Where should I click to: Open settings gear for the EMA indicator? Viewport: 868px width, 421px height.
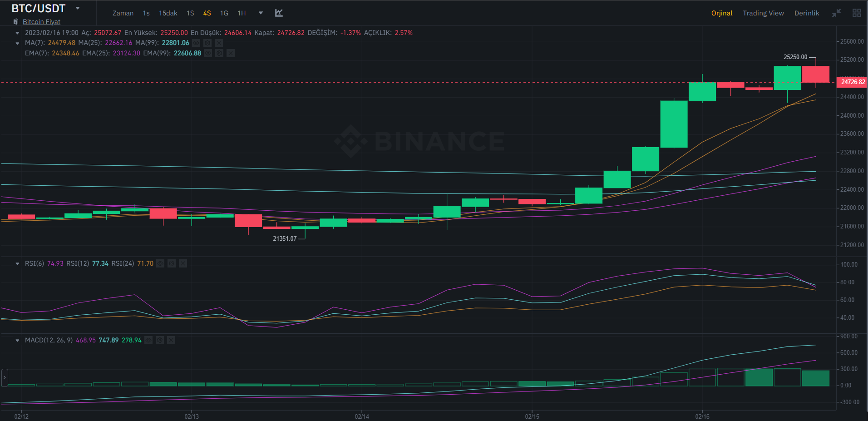tap(219, 53)
